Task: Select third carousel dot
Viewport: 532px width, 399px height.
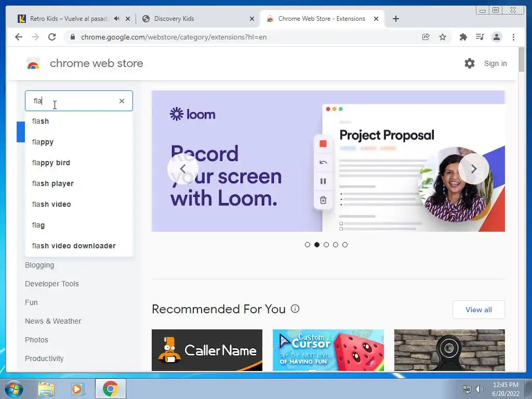Action: pyautogui.click(x=326, y=245)
